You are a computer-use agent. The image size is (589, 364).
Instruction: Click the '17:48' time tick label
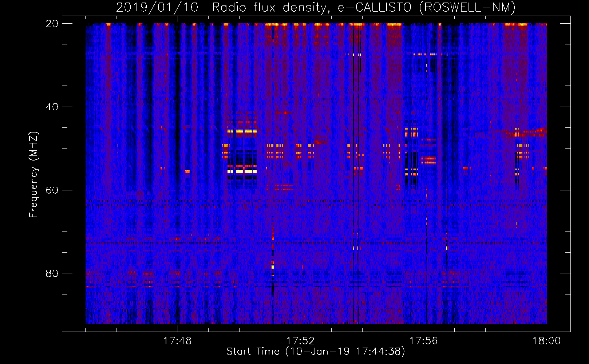(178, 341)
